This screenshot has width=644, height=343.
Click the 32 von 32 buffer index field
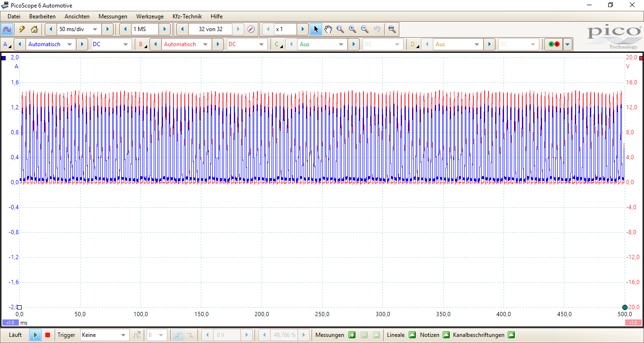coord(210,29)
